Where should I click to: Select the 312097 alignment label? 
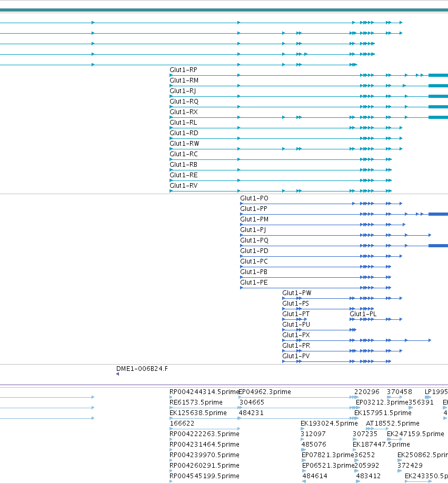point(313,433)
